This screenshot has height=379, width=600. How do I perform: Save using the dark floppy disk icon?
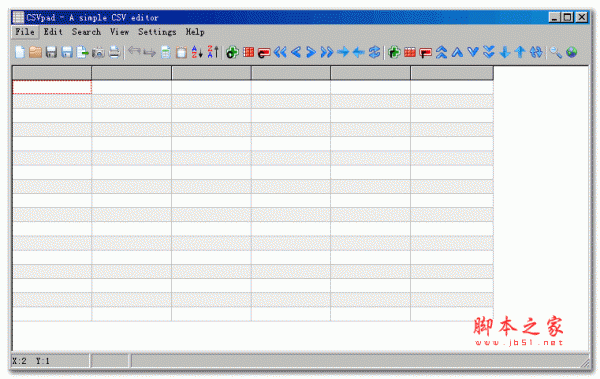51,52
